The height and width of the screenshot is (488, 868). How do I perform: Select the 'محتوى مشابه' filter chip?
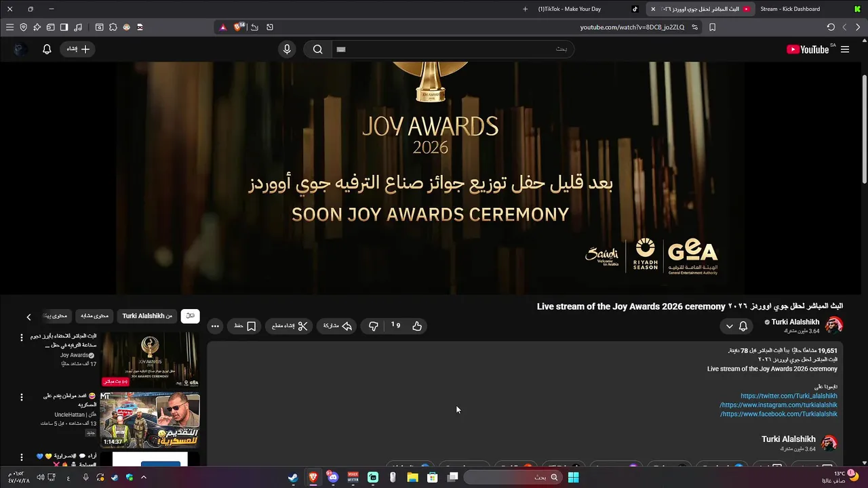[94, 316]
